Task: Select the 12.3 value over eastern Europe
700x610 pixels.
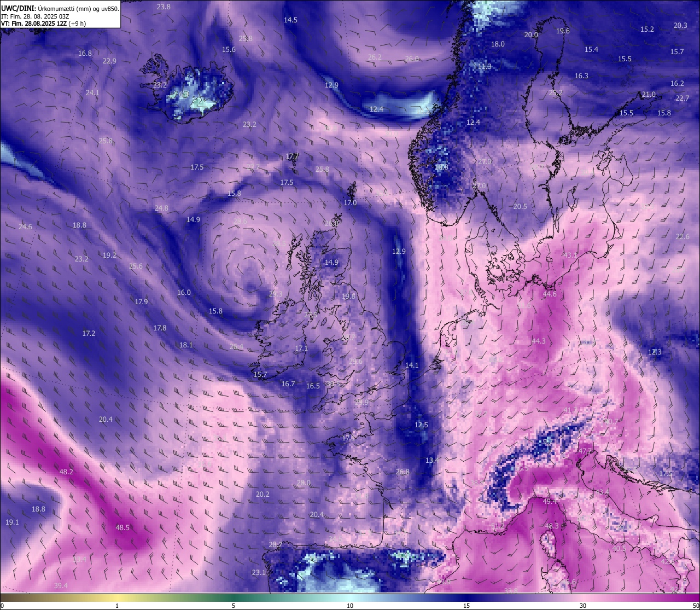Action: point(655,352)
